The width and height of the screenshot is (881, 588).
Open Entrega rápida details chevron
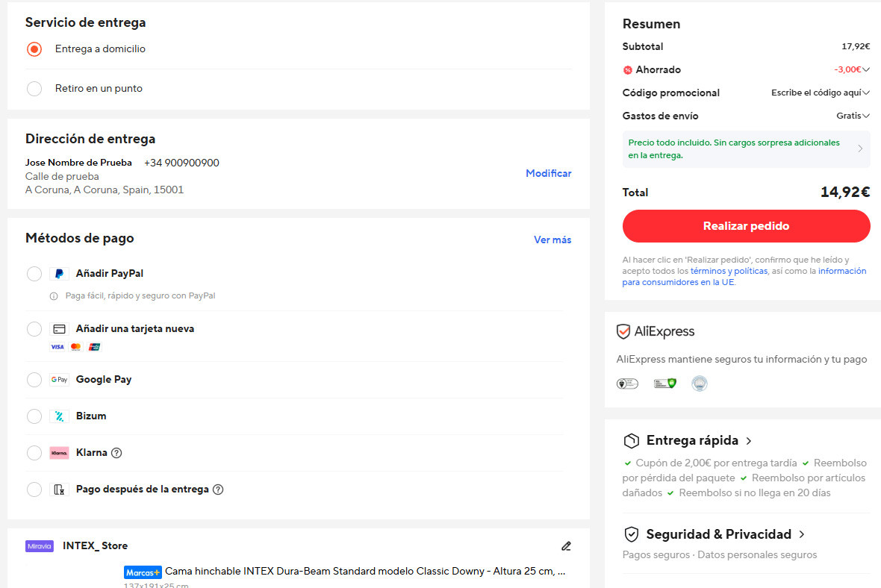[x=748, y=441]
